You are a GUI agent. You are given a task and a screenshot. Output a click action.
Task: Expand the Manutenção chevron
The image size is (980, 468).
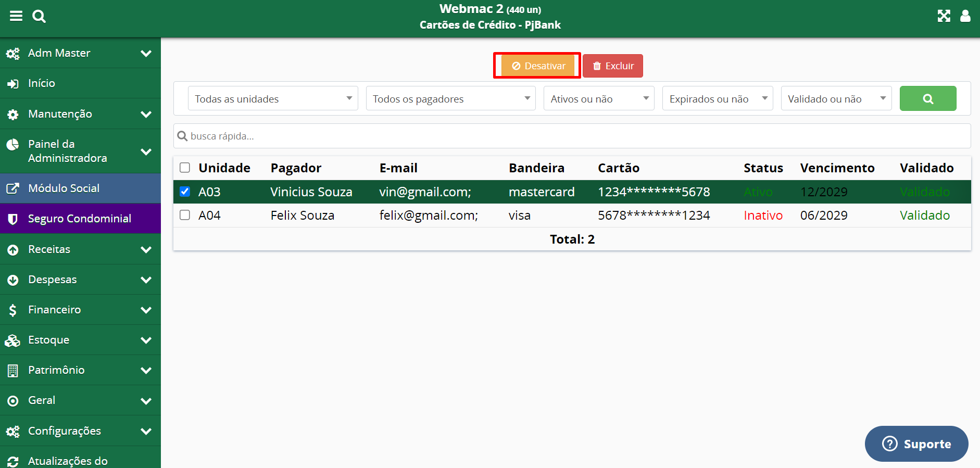click(146, 114)
